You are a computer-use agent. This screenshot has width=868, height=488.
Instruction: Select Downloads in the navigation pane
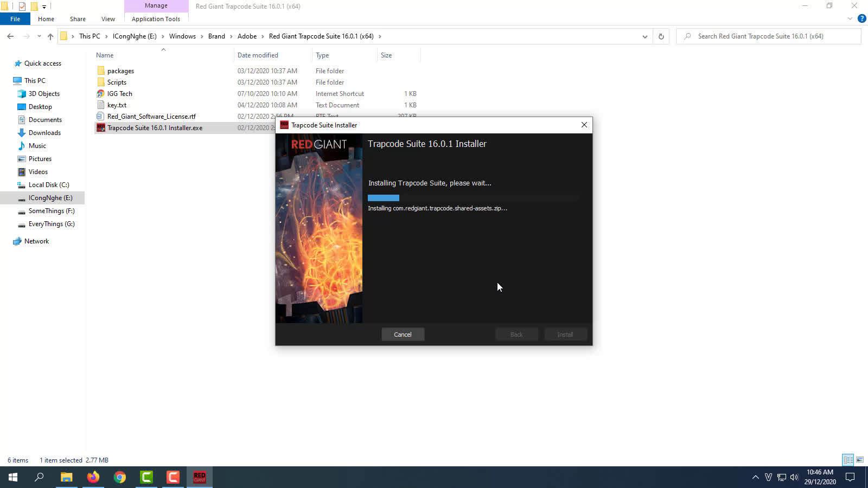point(44,133)
